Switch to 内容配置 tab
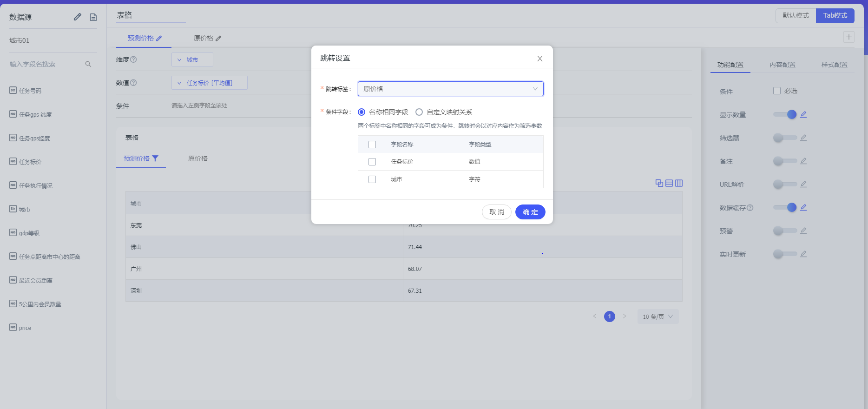 [783, 65]
